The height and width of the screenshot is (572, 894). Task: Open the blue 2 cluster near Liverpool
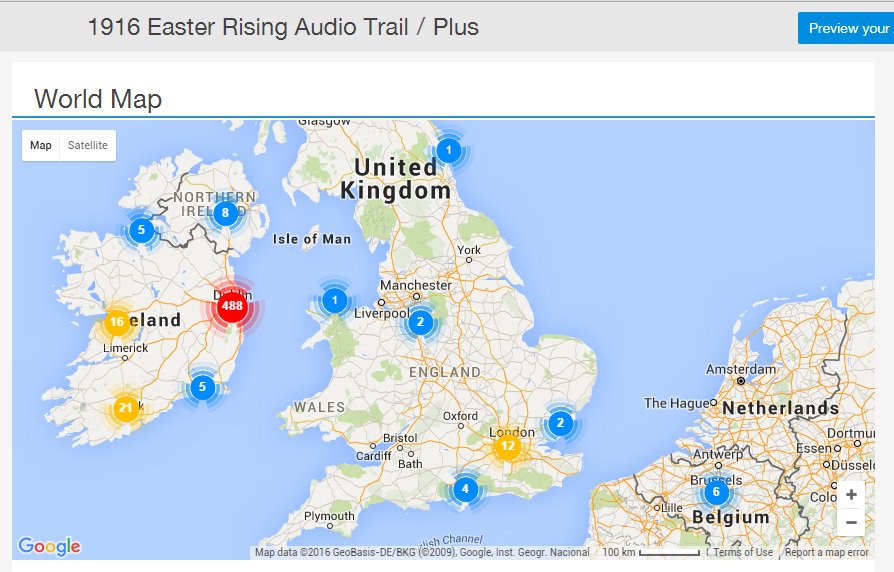click(420, 322)
